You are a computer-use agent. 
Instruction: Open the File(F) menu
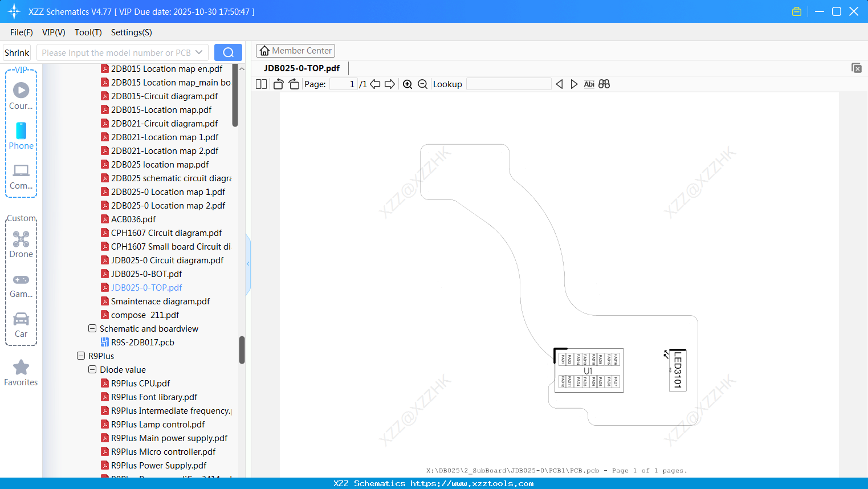pyautogui.click(x=22, y=32)
